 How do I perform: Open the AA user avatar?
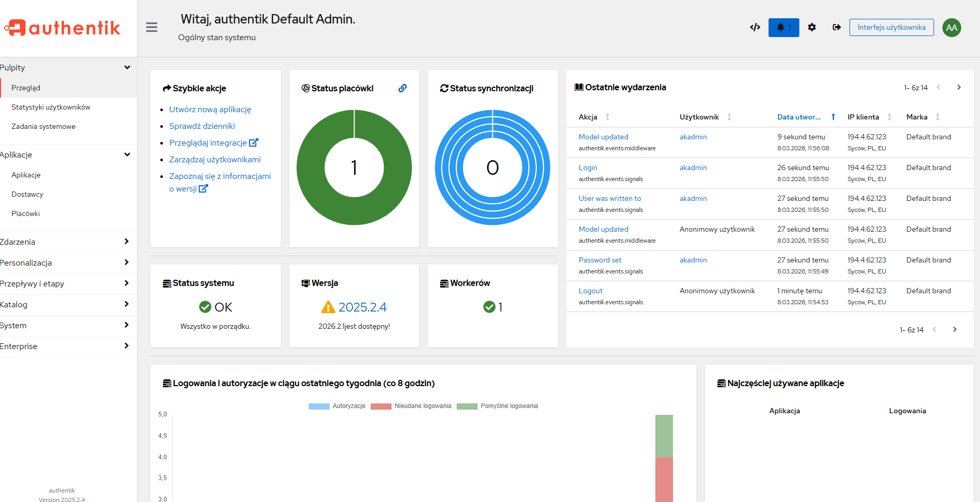click(952, 28)
